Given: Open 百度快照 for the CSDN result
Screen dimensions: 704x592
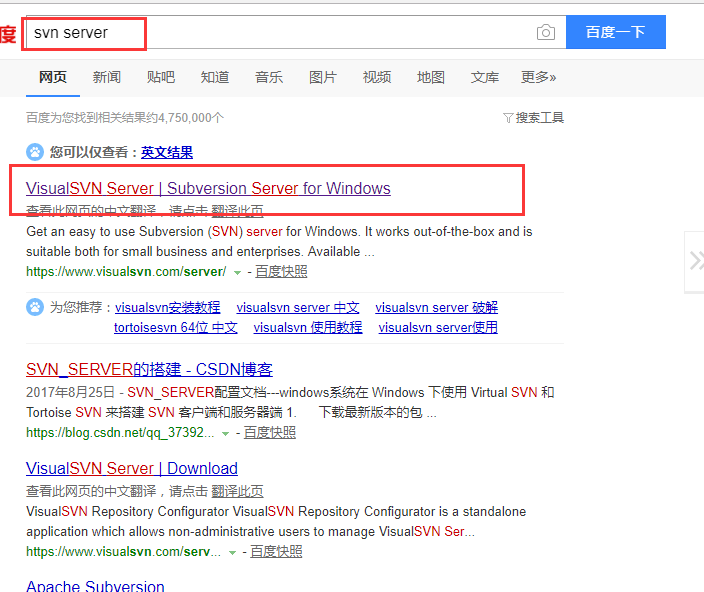Looking at the screenshot, I should [269, 433].
